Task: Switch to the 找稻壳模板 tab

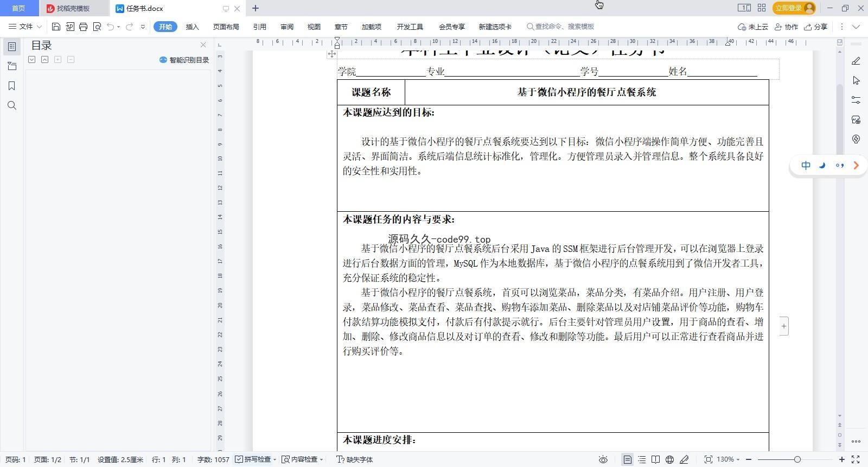Action: point(73,8)
